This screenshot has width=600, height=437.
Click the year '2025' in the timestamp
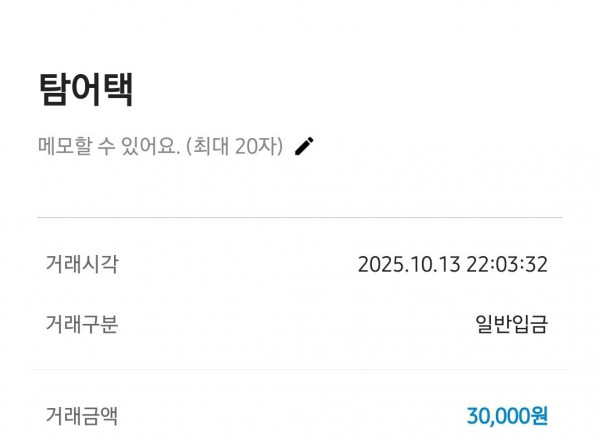380,265
